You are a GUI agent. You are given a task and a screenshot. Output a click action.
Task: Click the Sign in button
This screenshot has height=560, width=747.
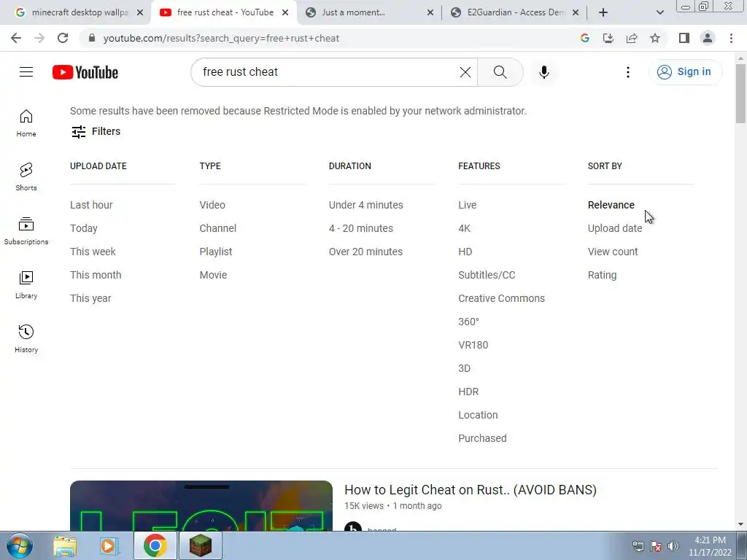click(x=686, y=72)
